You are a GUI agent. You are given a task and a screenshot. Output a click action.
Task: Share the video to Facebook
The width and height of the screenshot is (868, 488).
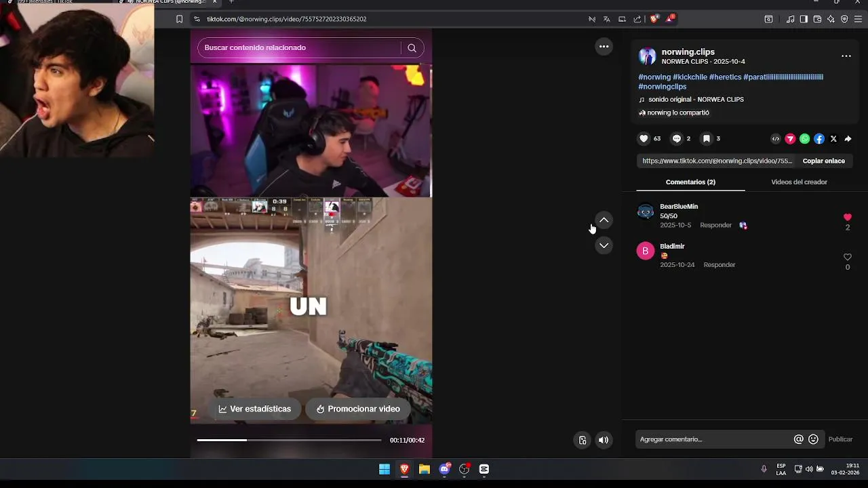[819, 139]
